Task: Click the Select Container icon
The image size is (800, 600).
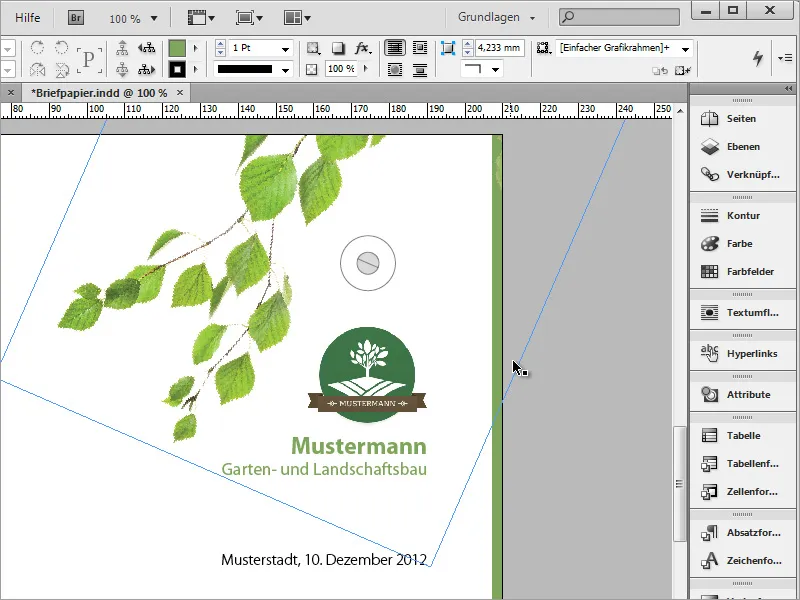Action: (x=122, y=48)
